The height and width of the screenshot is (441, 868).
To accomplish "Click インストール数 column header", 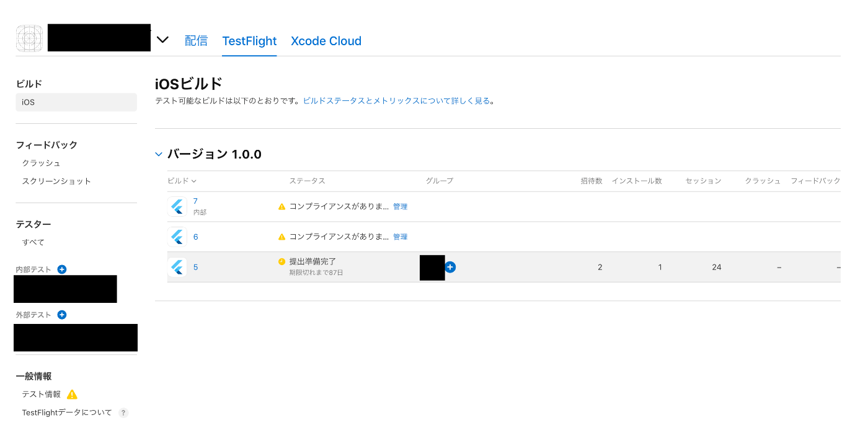I will coord(637,181).
